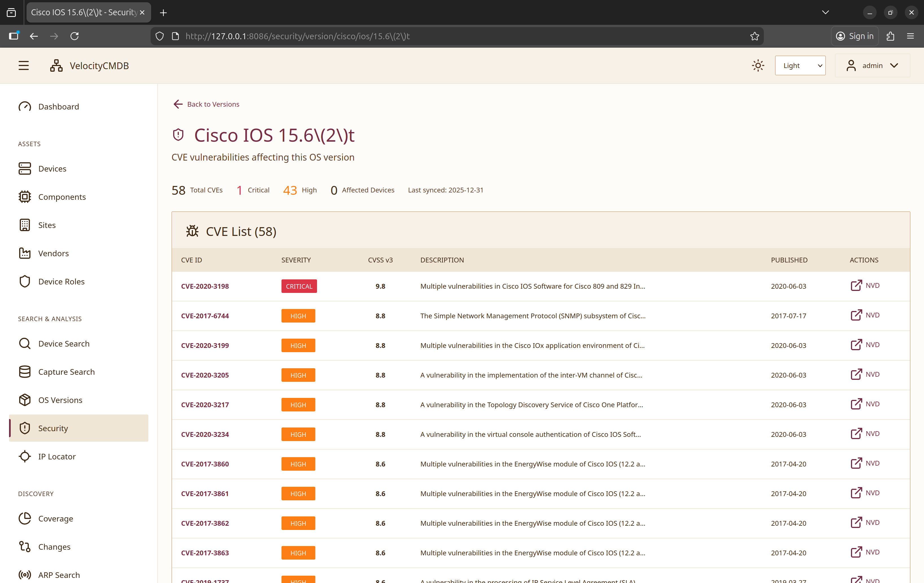Open NVD external icon for CVE-2017-3861
924x583 pixels.
point(856,493)
